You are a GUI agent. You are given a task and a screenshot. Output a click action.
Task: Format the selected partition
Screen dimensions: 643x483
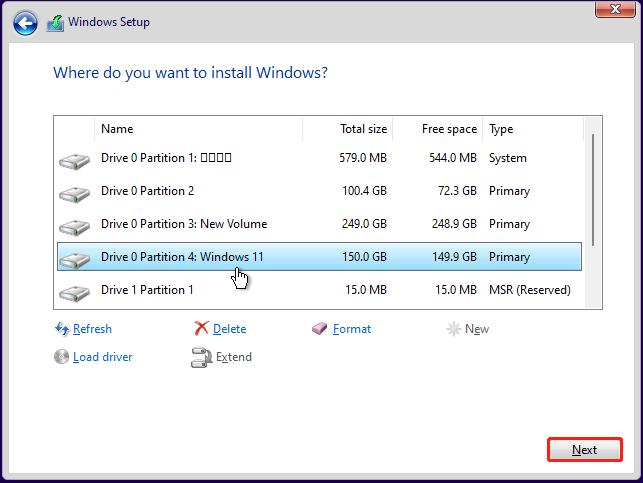tap(352, 329)
